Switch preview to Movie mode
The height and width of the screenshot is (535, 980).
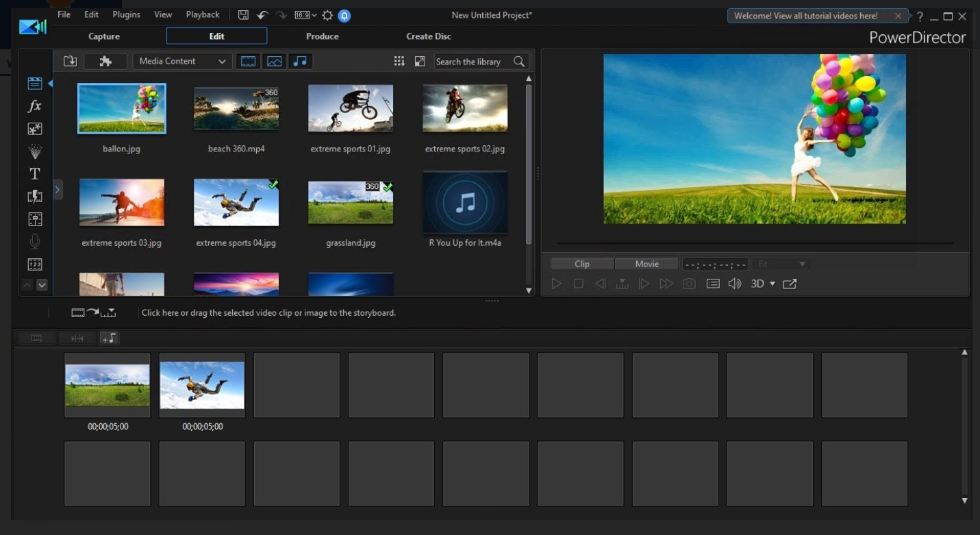[646, 264]
